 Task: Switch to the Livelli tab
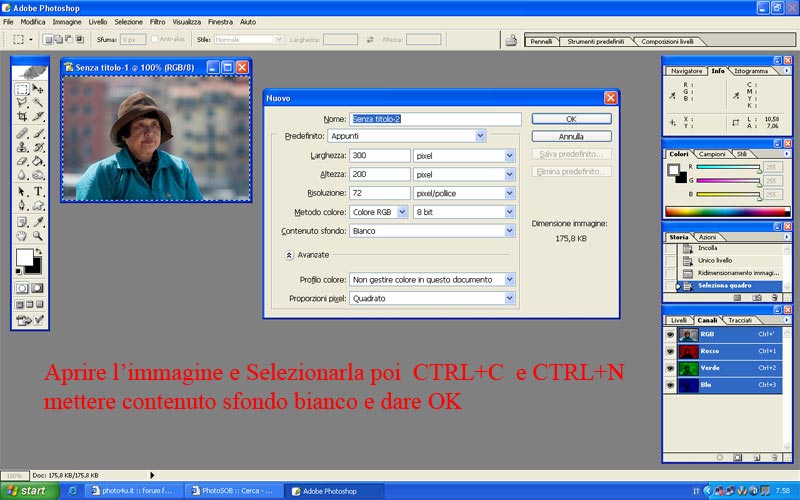(679, 320)
